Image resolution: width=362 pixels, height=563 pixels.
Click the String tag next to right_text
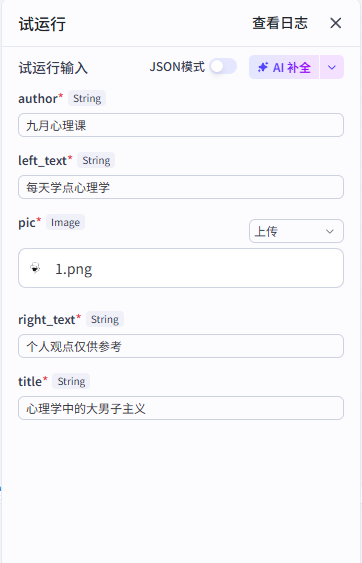click(105, 320)
